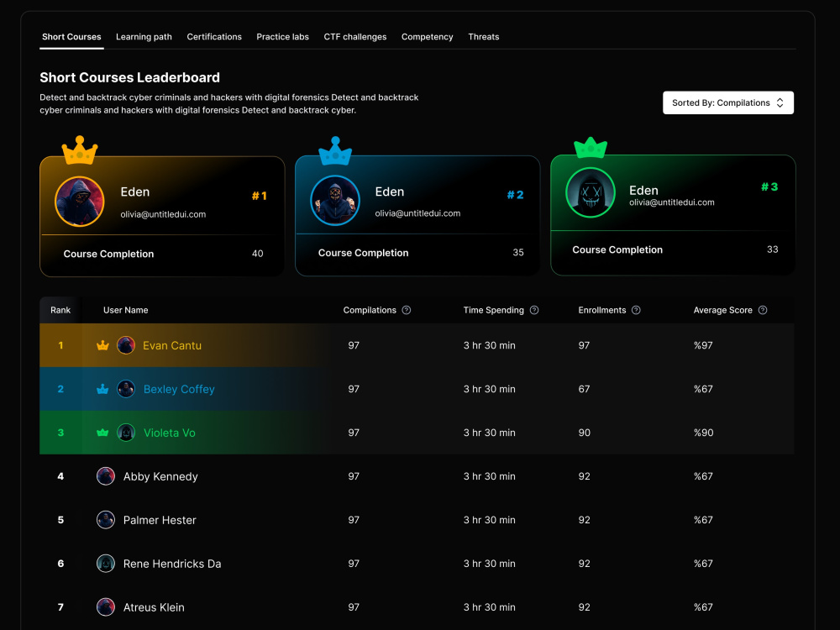Click the avatar on the #1 Eden card
The image size is (840, 630).
coord(80,202)
